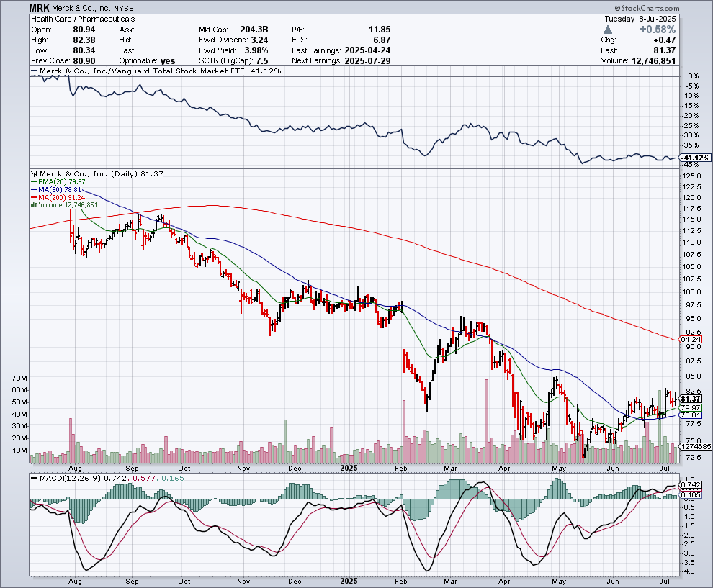
Task: Click the green EMA(20) legend line marker
Action: (34, 182)
